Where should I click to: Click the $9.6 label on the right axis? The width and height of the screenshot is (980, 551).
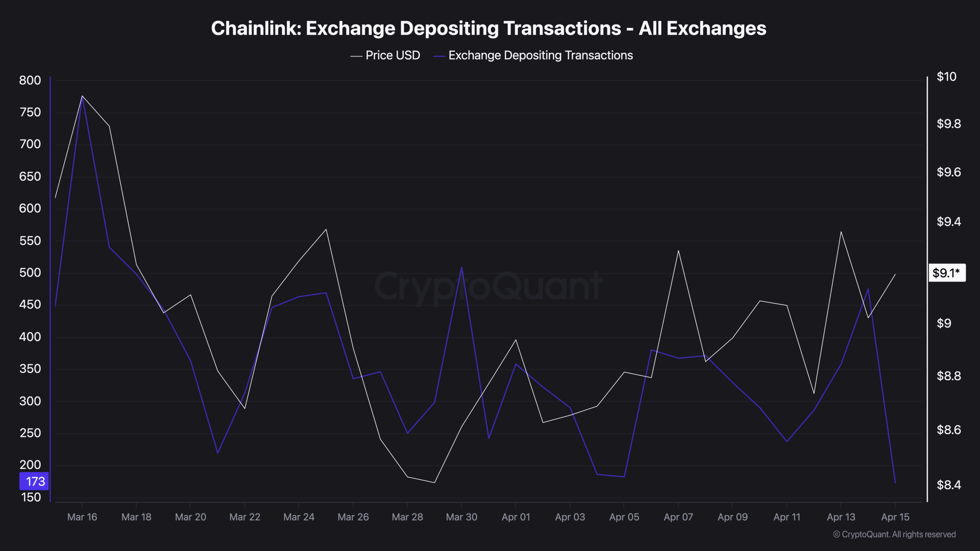(949, 172)
